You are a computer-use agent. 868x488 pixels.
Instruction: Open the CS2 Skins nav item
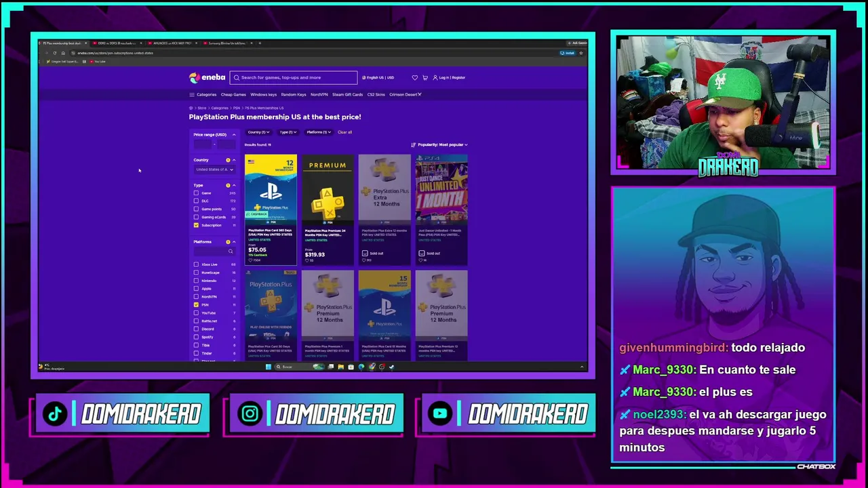click(x=376, y=95)
